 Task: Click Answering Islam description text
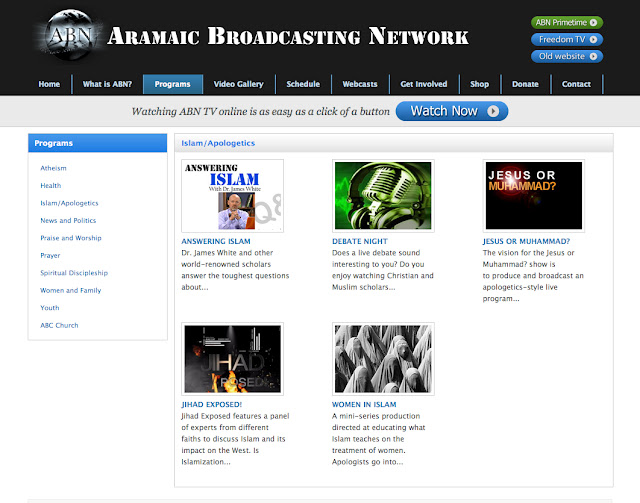coord(235,270)
